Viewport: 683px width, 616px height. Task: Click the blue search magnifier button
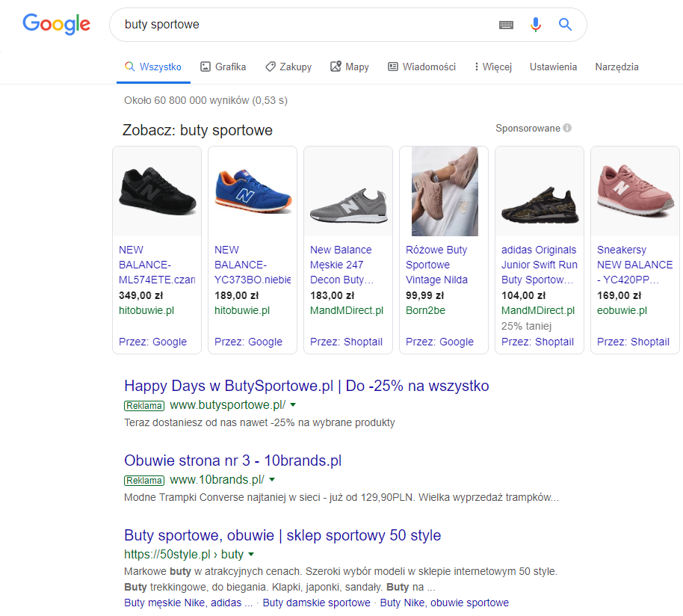[565, 25]
